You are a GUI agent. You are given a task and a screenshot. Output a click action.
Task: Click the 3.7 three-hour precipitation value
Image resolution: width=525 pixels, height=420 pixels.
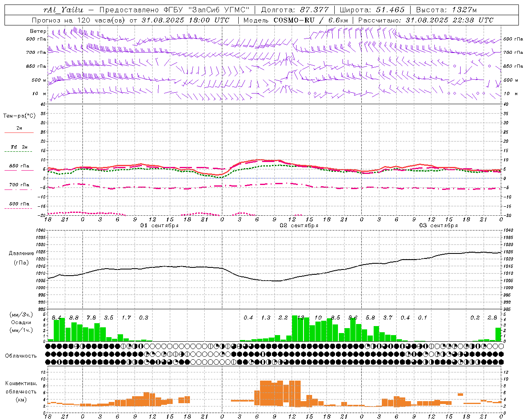tap(388, 317)
